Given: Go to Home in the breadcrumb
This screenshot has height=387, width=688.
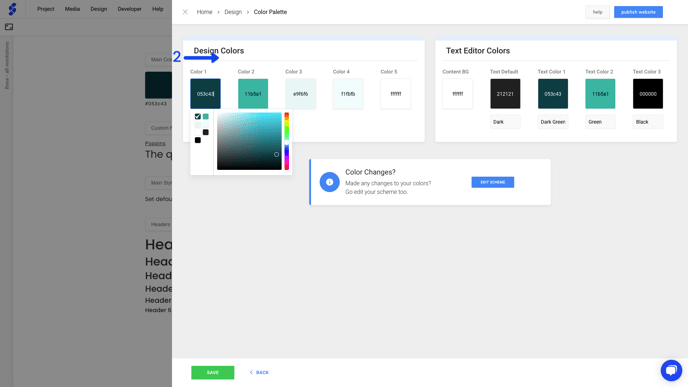Looking at the screenshot, I should point(204,12).
